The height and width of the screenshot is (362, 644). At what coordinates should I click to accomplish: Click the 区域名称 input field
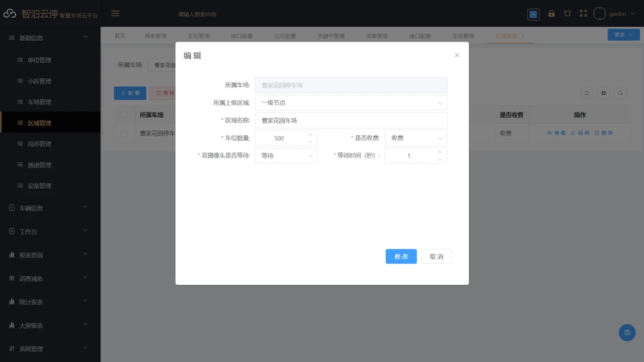point(351,120)
